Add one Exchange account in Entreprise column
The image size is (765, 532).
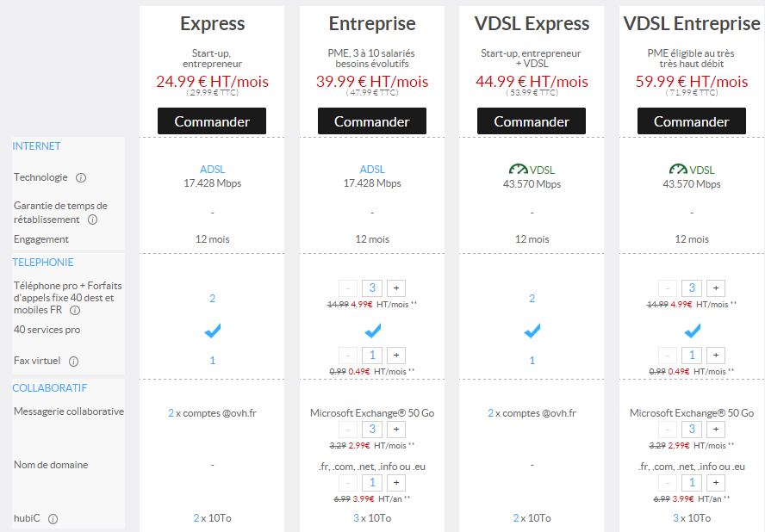click(395, 429)
